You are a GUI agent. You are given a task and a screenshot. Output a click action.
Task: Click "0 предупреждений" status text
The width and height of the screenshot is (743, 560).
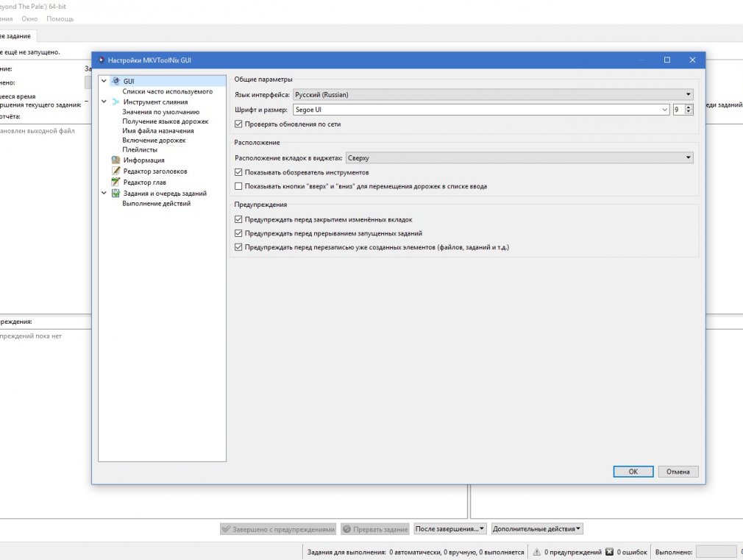(573, 552)
